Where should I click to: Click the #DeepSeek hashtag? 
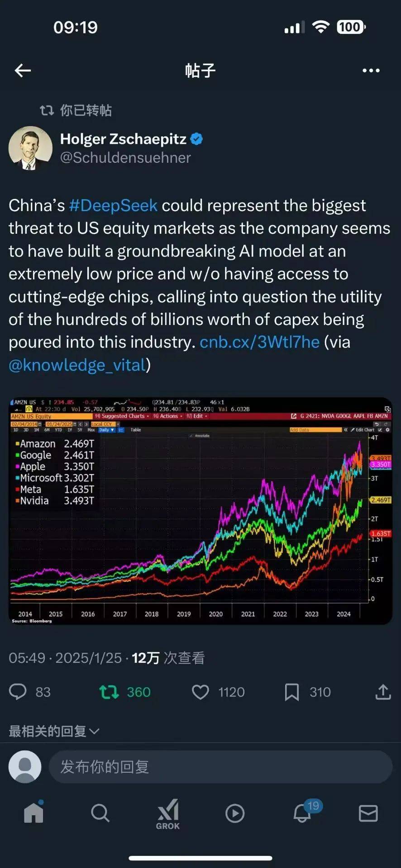click(113, 206)
